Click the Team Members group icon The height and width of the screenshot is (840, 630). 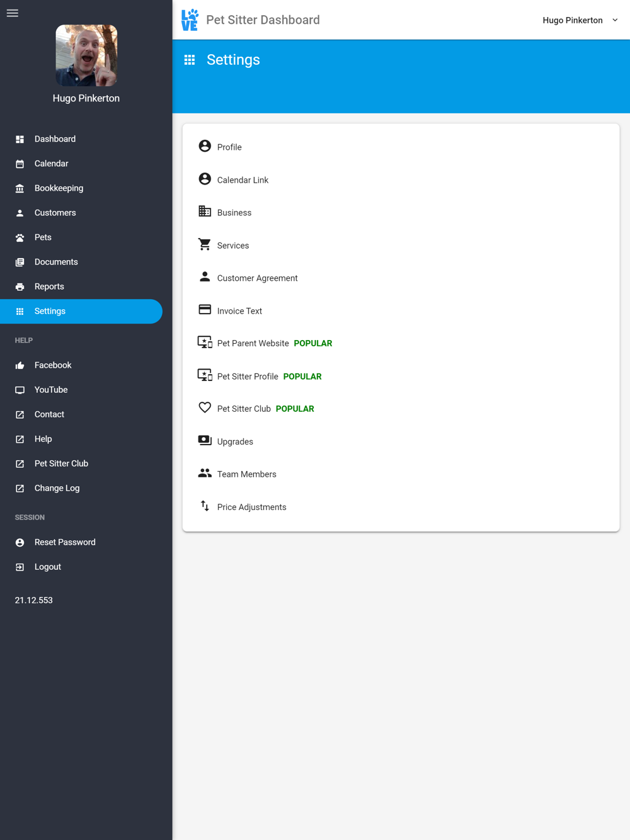tap(205, 474)
